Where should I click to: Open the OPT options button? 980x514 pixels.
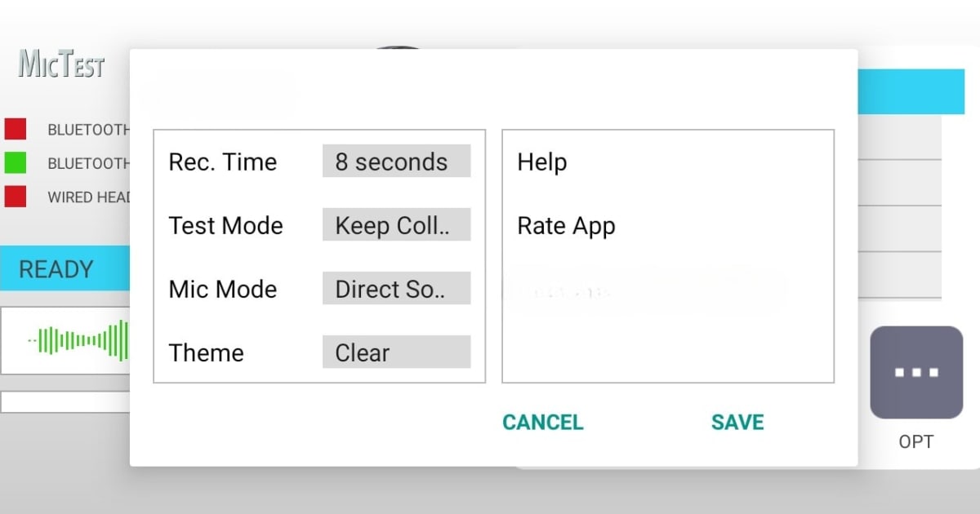coord(916,373)
